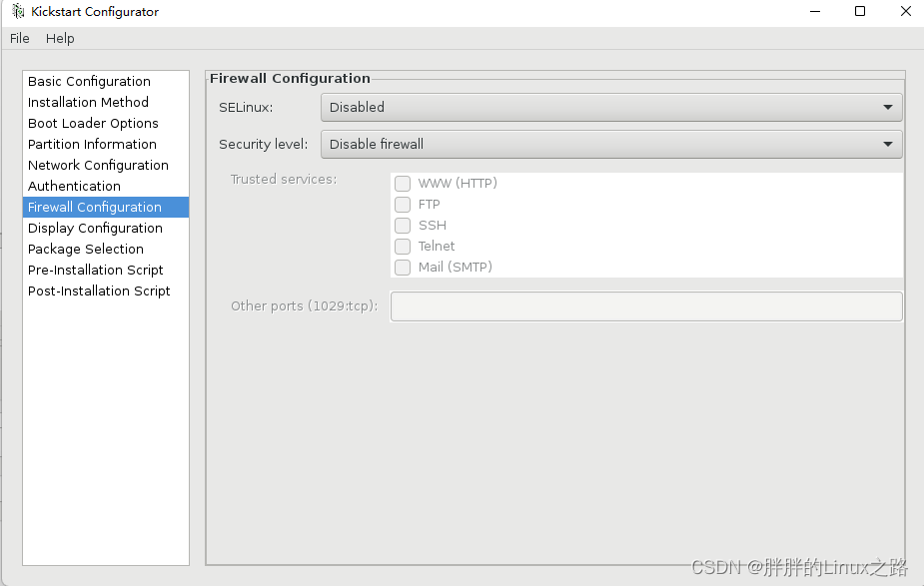924x586 pixels.
Task: Select Partition Information in the list
Action: (x=92, y=145)
